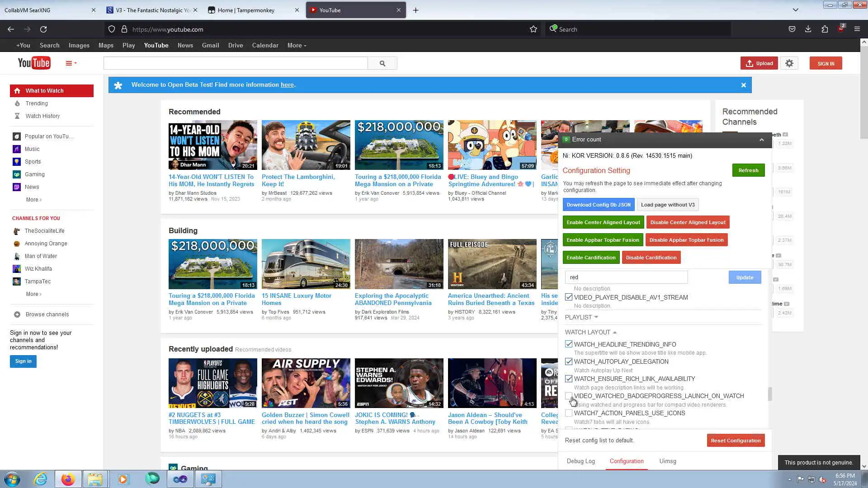Check WATCH7_ACTION_PANELS_USE_ICONS option
This screenshot has height=488, width=868.
(x=569, y=413)
